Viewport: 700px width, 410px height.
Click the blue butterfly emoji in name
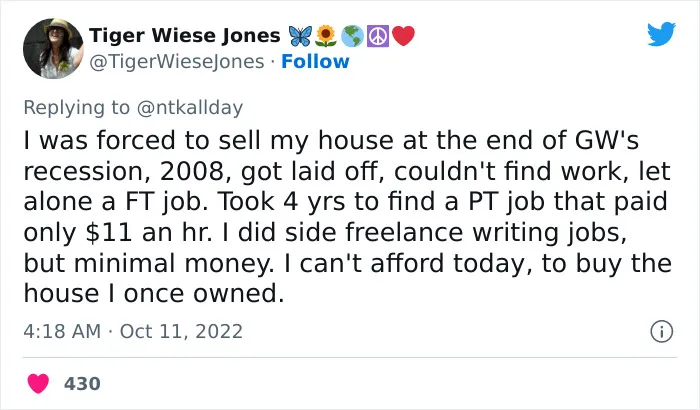[x=300, y=36]
